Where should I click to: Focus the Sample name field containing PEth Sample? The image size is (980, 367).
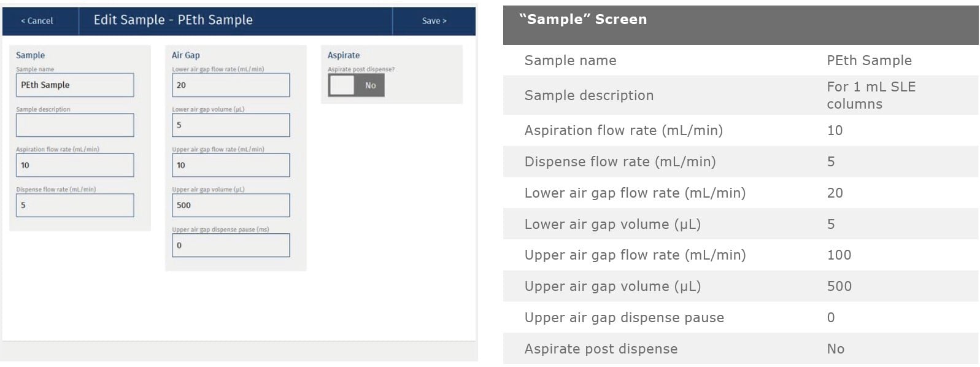click(x=75, y=85)
